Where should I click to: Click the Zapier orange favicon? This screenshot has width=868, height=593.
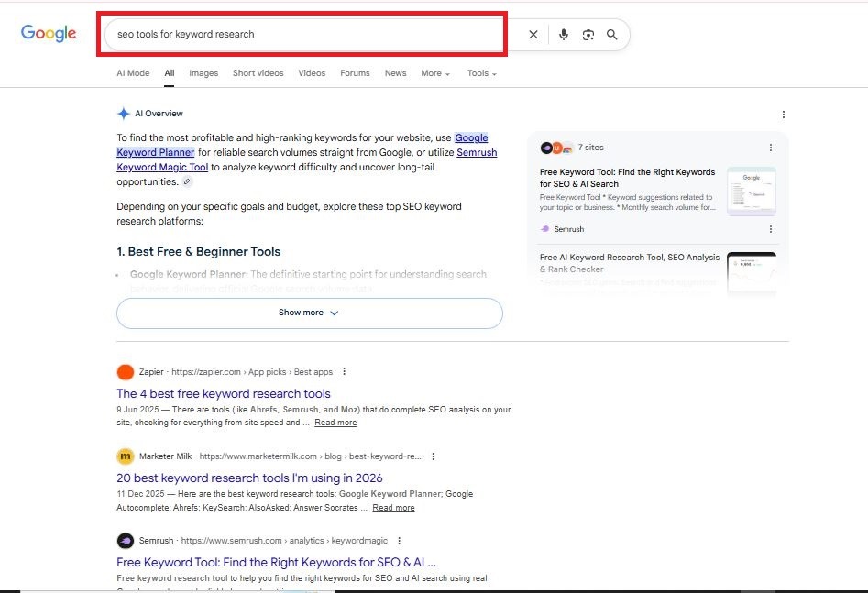pyautogui.click(x=126, y=372)
